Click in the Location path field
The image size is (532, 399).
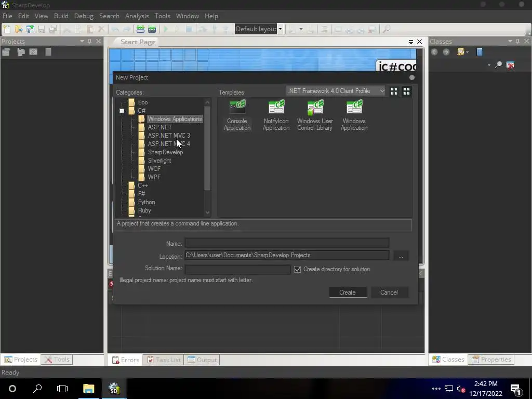point(287,255)
